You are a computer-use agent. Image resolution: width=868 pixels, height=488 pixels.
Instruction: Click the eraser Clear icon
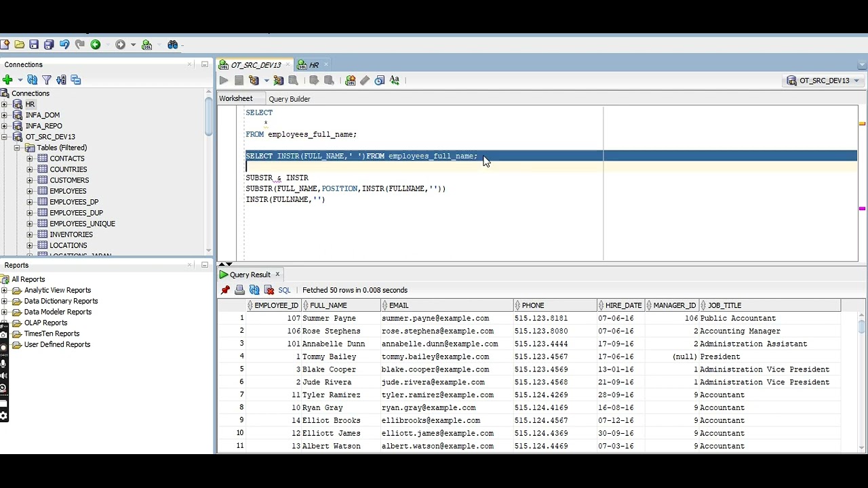pyautogui.click(x=365, y=80)
